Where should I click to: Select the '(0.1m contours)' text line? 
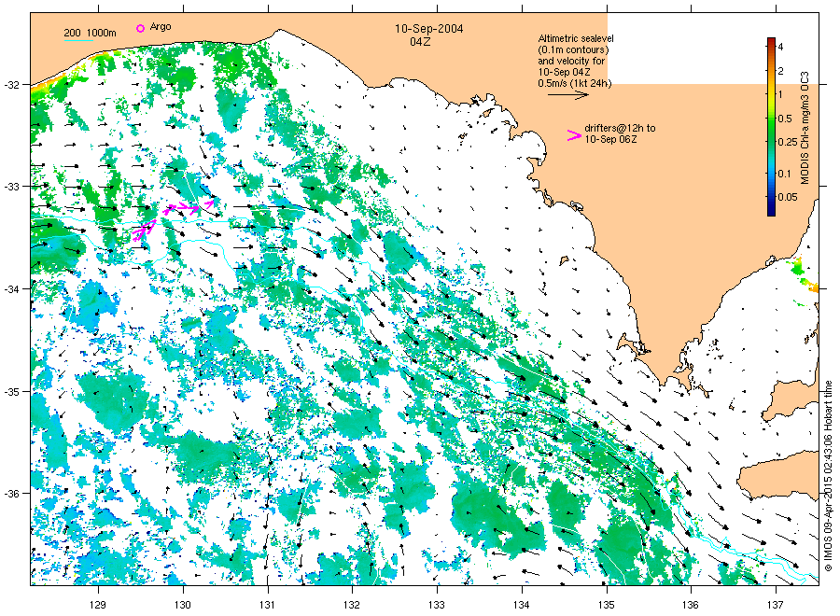[x=573, y=49]
